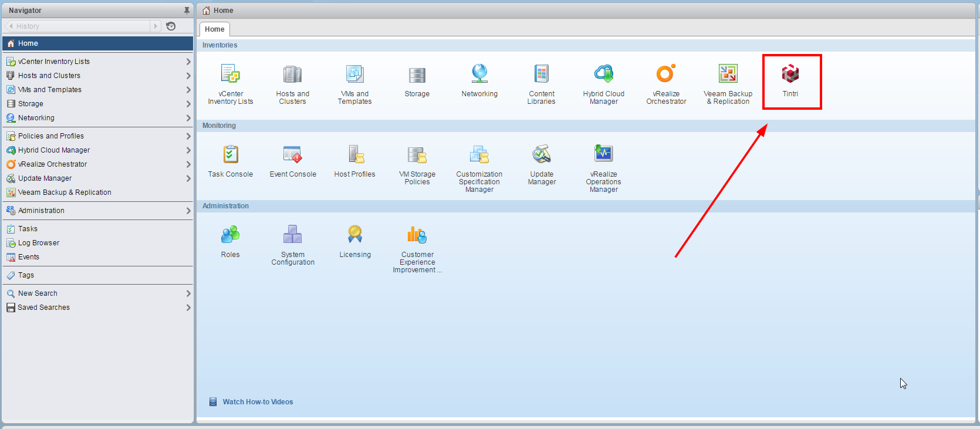
Task: Open Update Manager icon in Monitoring
Action: coord(542,154)
